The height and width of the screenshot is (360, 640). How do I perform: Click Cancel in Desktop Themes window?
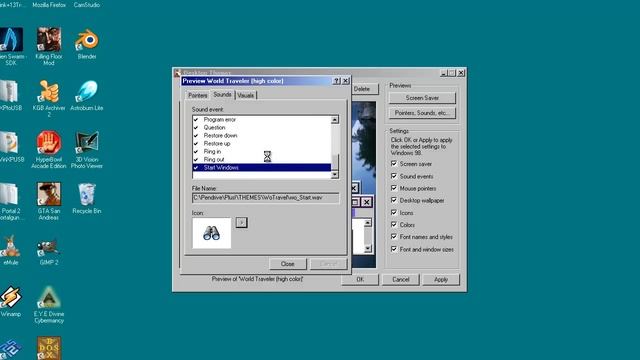coord(400,280)
